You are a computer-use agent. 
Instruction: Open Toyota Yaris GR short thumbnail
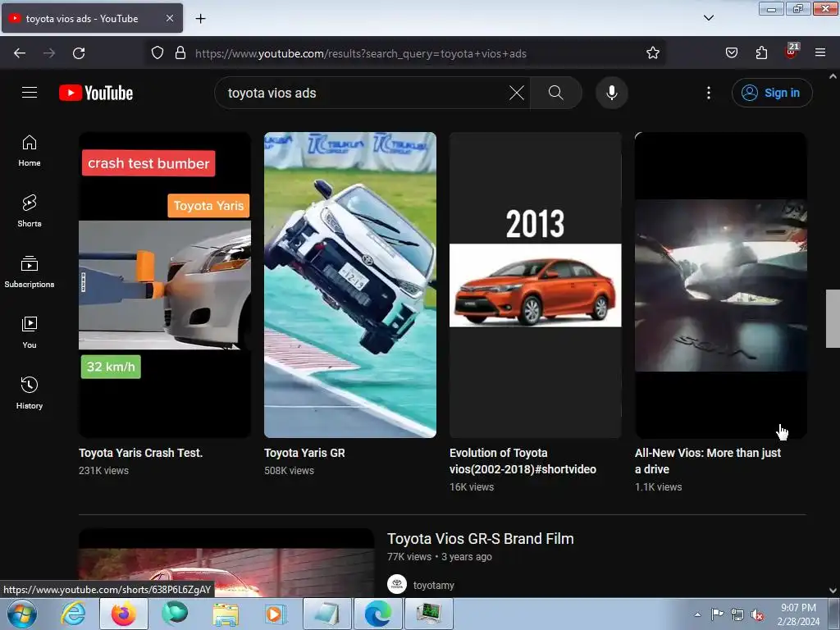pyautogui.click(x=349, y=285)
